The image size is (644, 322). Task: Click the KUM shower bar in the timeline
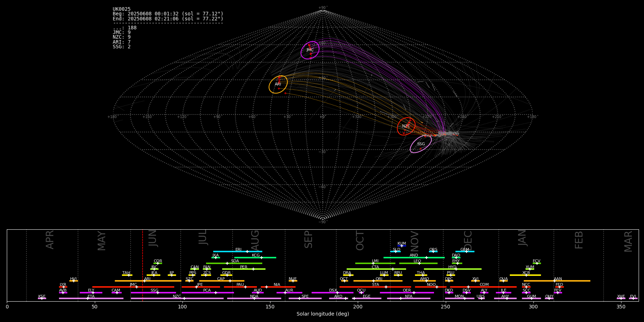[x=402, y=246]
